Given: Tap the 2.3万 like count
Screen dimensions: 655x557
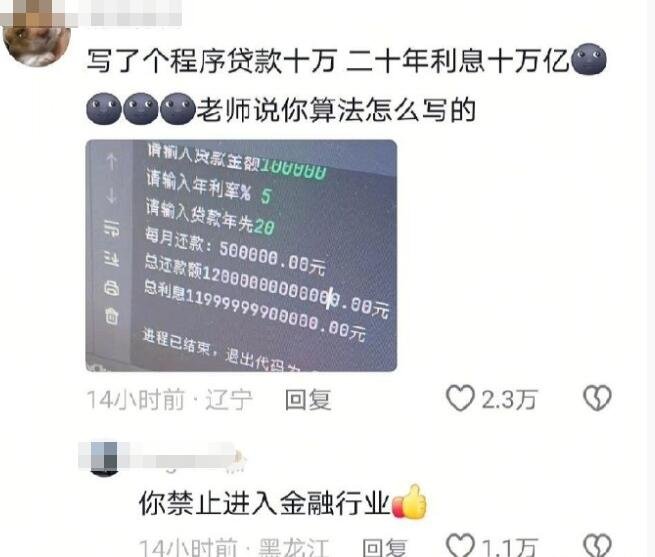Looking at the screenshot, I should (x=509, y=400).
